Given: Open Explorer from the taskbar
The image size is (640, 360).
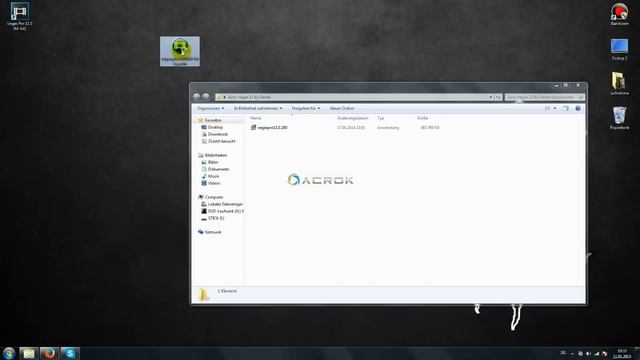Looking at the screenshot, I should pos(29,353).
